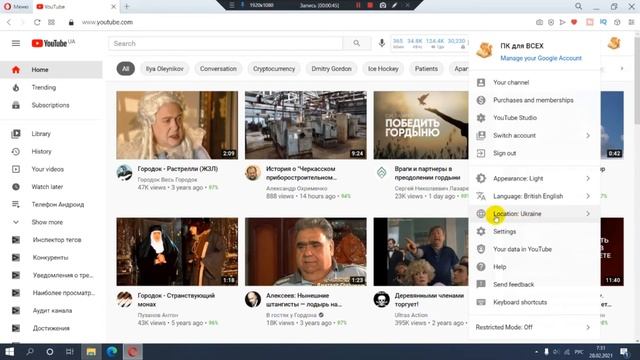Open Победить гордыню video thumbnail
Viewport: 640px width, 360px height.
421,125
